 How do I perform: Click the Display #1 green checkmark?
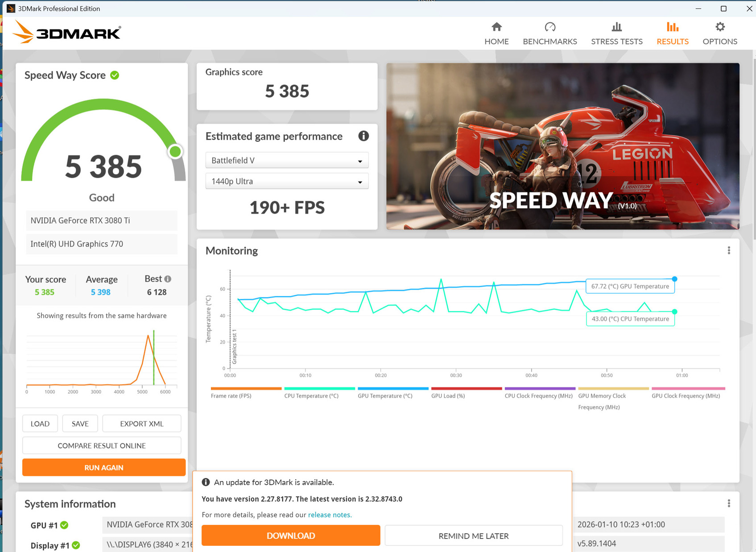(x=76, y=545)
